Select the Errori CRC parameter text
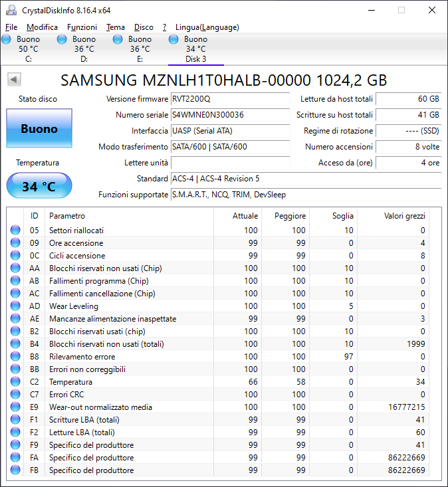 pos(66,395)
